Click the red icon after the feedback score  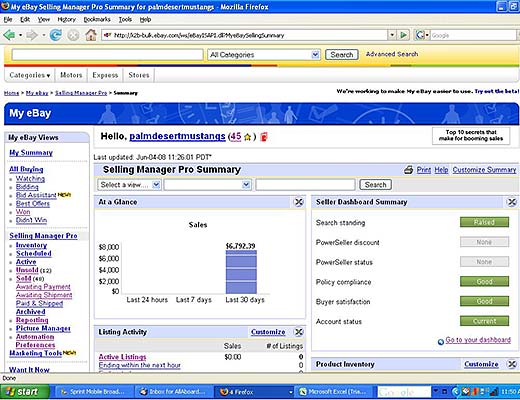(264, 137)
